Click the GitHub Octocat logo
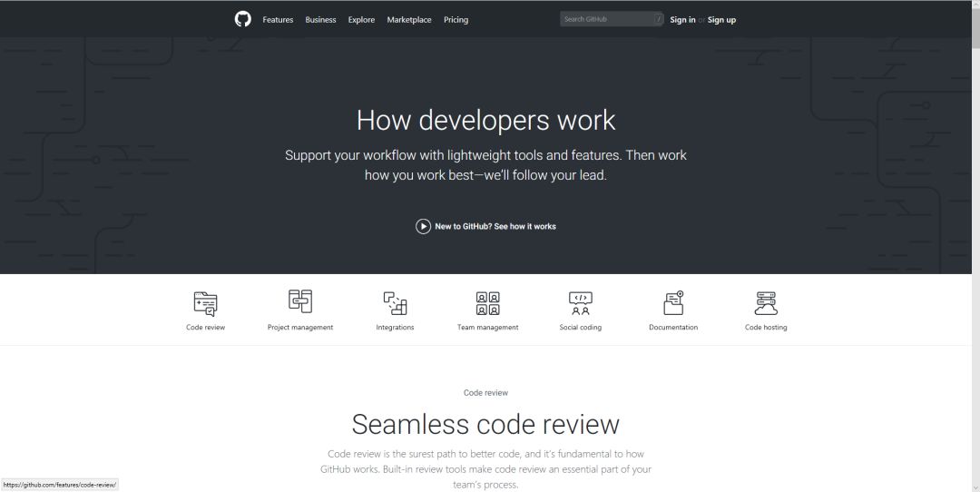This screenshot has width=980, height=492. [242, 19]
